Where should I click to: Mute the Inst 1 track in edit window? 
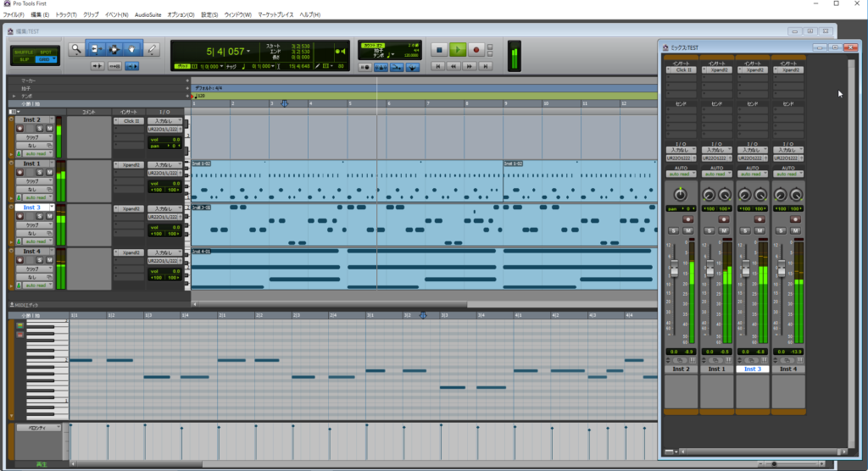coord(50,173)
